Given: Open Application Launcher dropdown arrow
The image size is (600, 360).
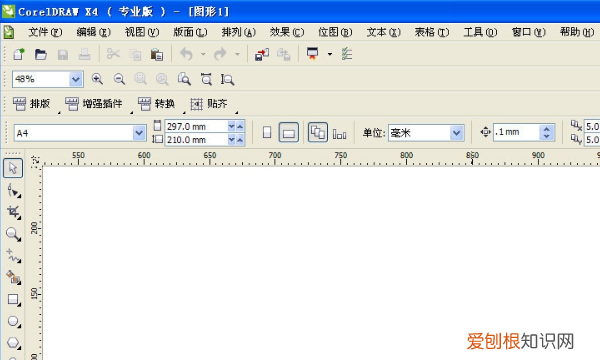Looking at the screenshot, I should click(330, 54).
